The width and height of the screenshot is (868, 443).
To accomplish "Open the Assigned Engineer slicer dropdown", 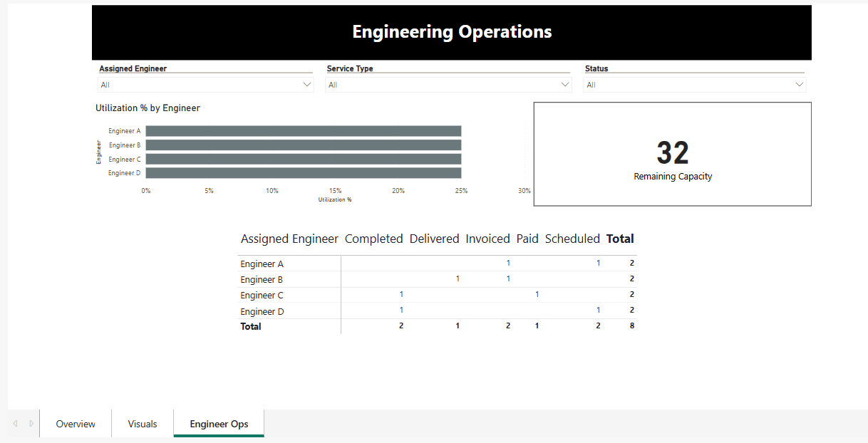I will [206, 85].
